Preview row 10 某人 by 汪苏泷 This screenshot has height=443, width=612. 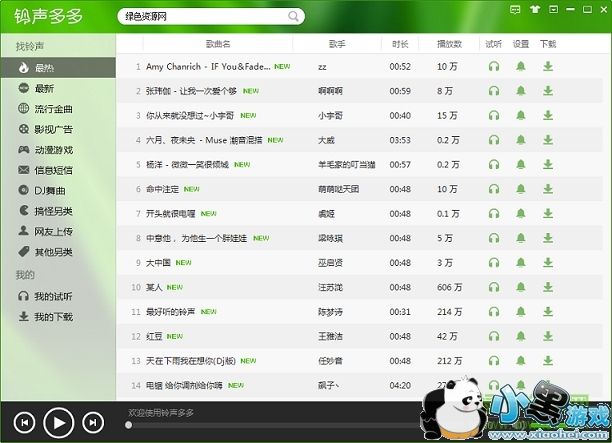(x=494, y=287)
